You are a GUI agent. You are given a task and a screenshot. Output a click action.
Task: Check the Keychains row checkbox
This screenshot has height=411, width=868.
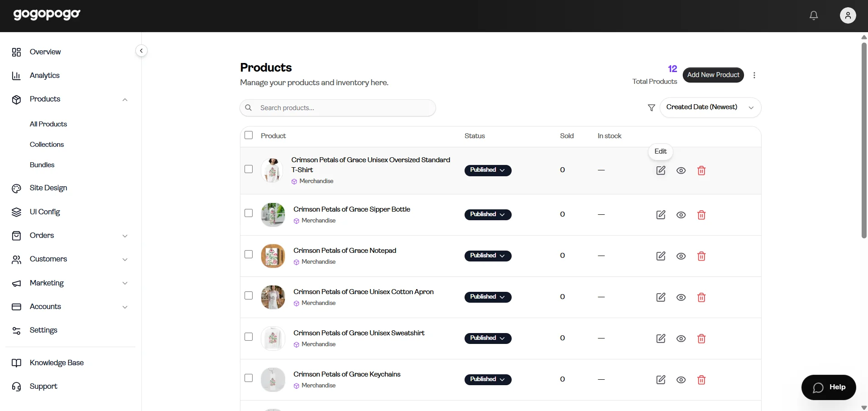(x=249, y=378)
